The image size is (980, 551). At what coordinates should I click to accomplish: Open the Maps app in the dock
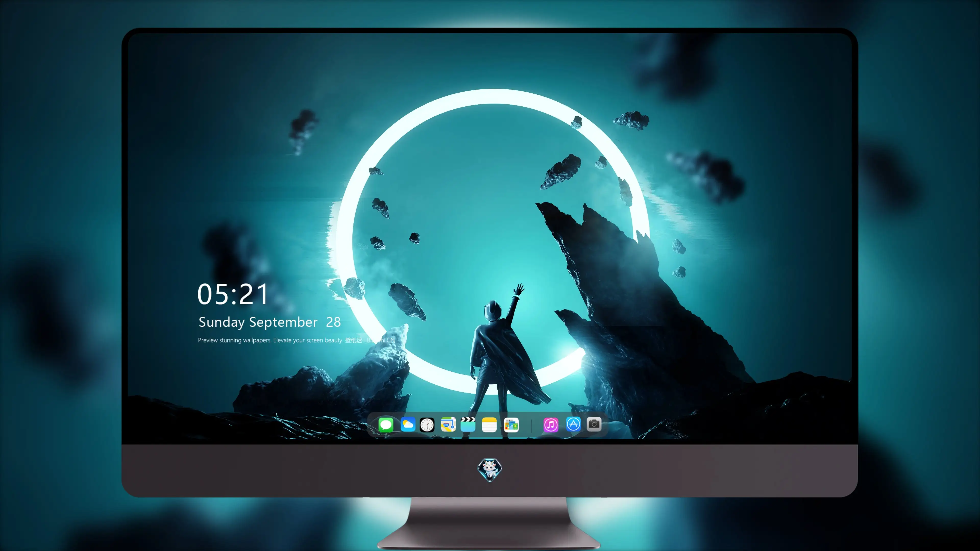[448, 424]
